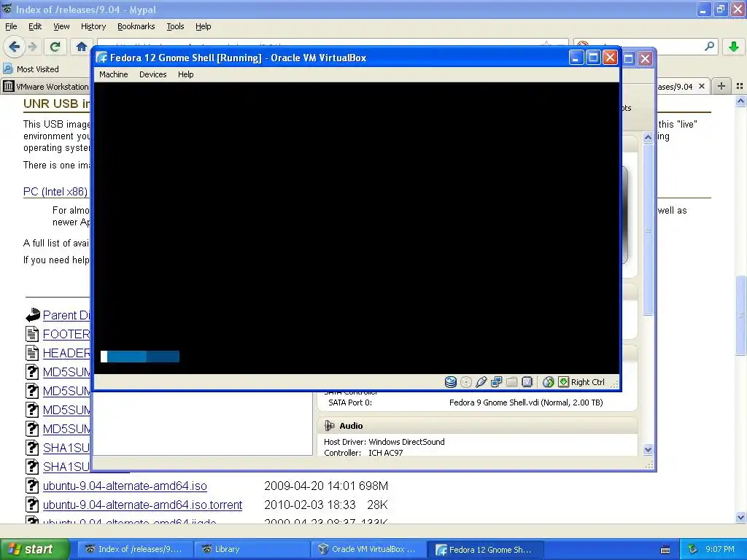Open the PC (Intel x86) link
The width and height of the screenshot is (747, 560).
(55, 192)
